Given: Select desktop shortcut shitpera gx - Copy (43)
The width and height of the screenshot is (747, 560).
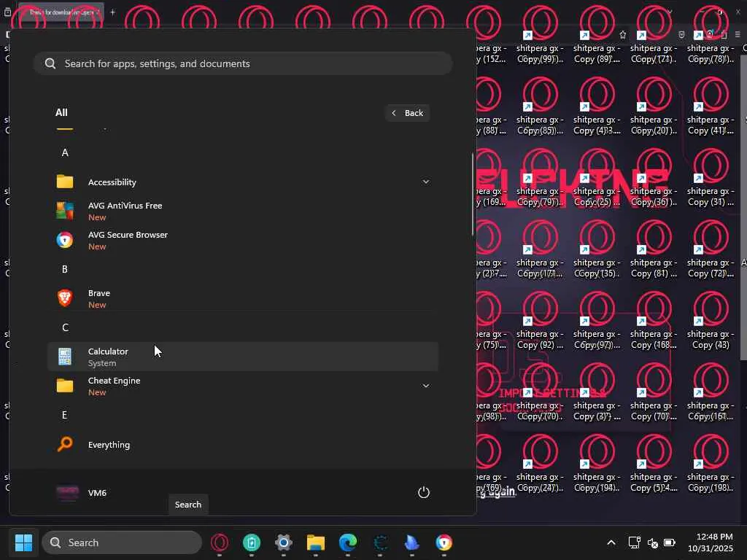Looking at the screenshot, I should pyautogui.click(x=711, y=322).
